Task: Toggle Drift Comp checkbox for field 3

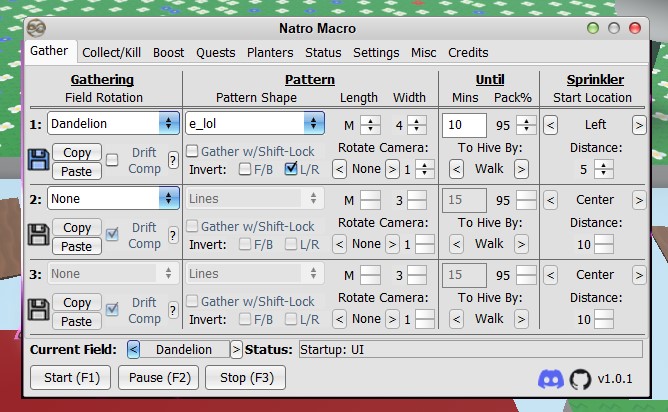Action: coord(112,309)
